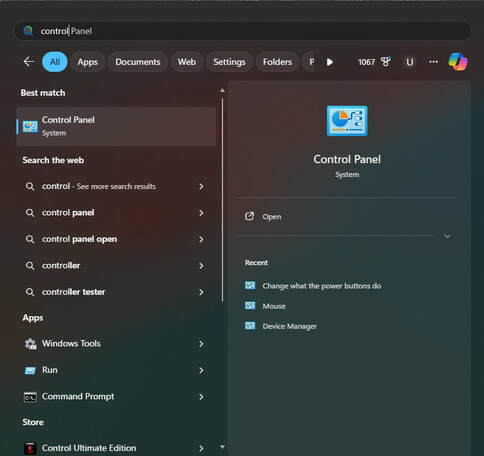Image resolution: width=484 pixels, height=456 pixels.
Task: Click the 'Control Ultimate Edition' store label
Action: pos(89,448)
